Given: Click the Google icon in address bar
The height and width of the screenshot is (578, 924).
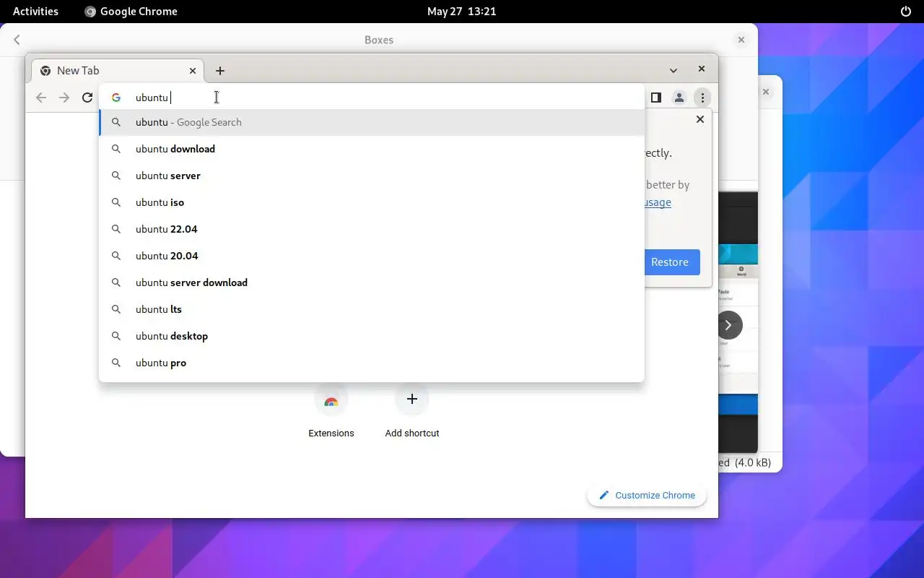Looking at the screenshot, I should point(116,98).
